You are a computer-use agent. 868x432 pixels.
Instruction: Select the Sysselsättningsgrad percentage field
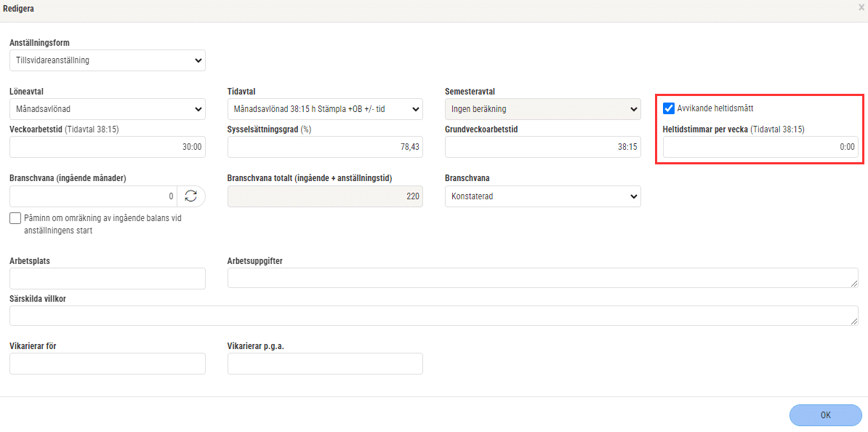[x=325, y=148]
